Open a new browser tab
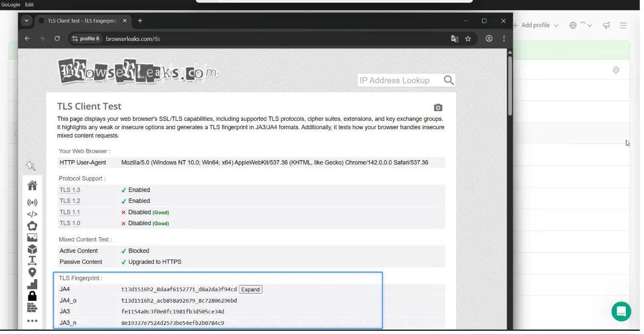Screen dimensions: 644x334 coord(140,21)
